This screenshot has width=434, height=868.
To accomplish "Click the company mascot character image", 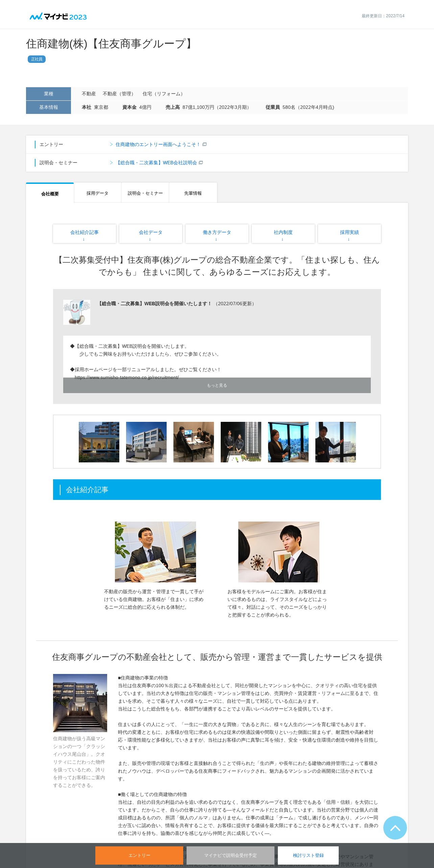I will pos(77,312).
